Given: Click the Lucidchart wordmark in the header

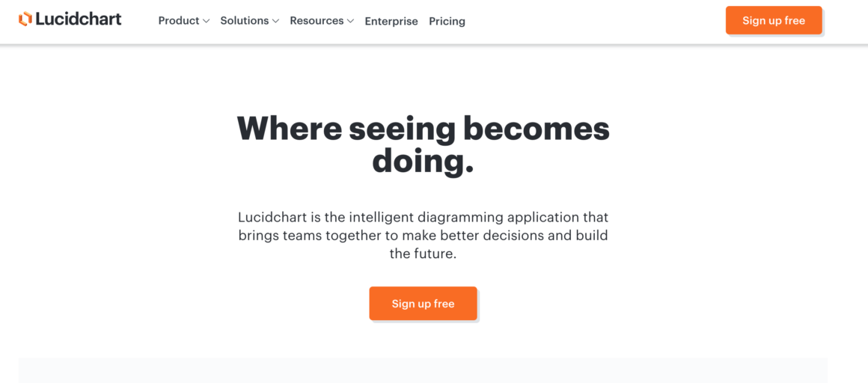Looking at the screenshot, I should [78, 20].
